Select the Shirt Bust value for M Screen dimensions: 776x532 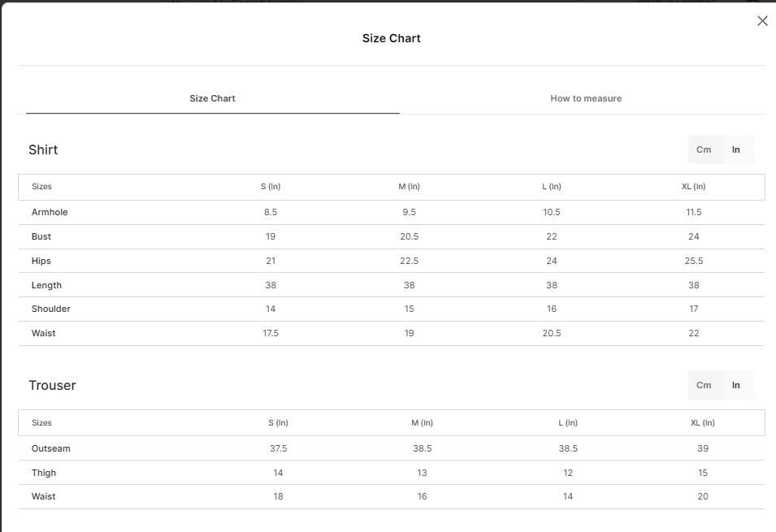click(409, 236)
